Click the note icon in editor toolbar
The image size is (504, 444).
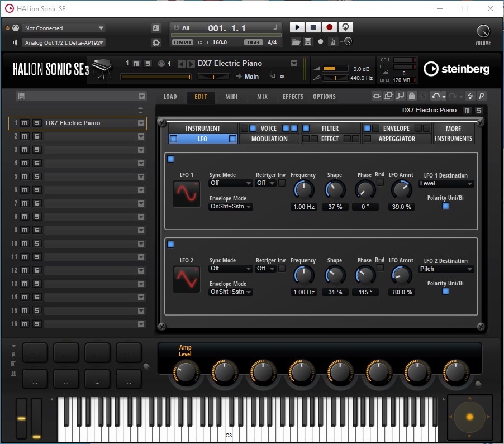(400, 96)
